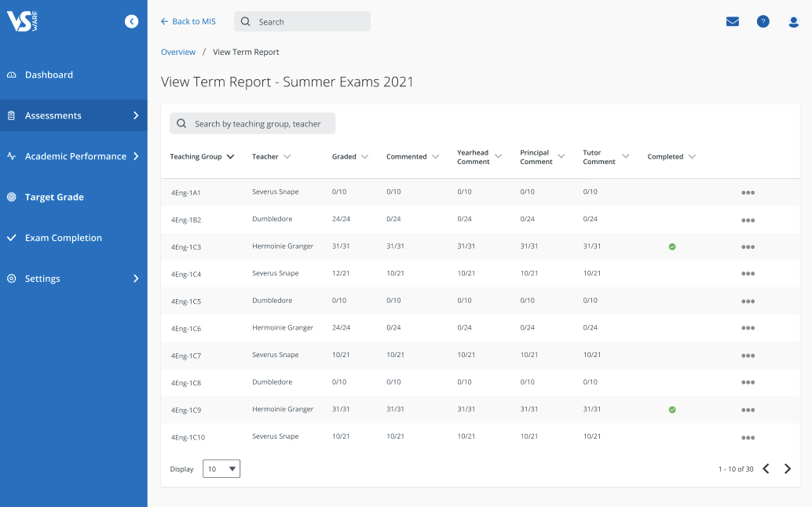Image resolution: width=812 pixels, height=507 pixels.
Task: Open the mail messages icon
Action: click(732, 21)
